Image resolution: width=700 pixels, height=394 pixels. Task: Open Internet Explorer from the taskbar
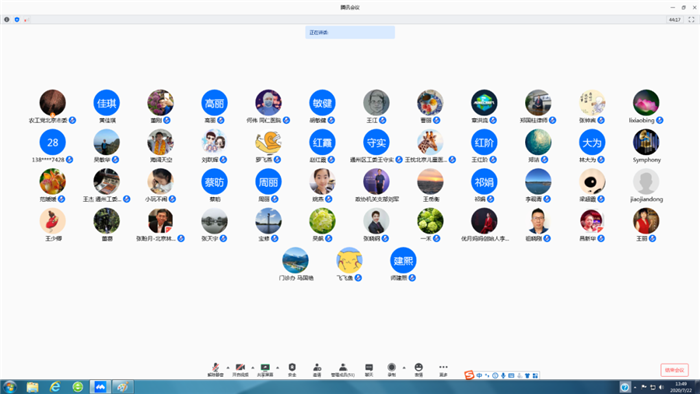[x=55, y=387]
